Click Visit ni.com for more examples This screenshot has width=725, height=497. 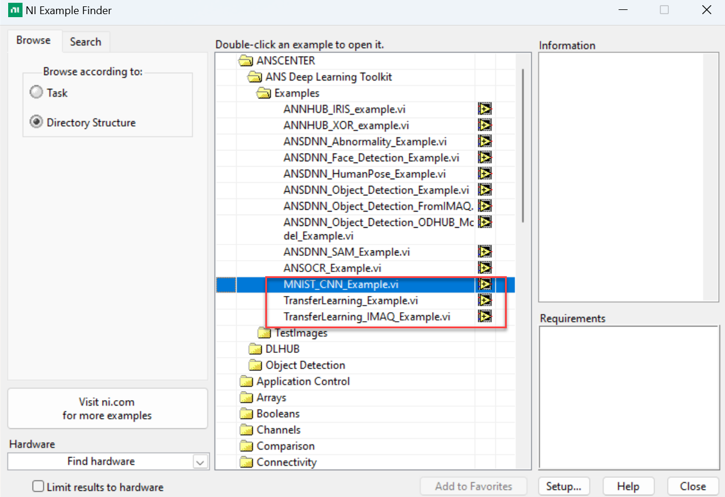click(107, 408)
